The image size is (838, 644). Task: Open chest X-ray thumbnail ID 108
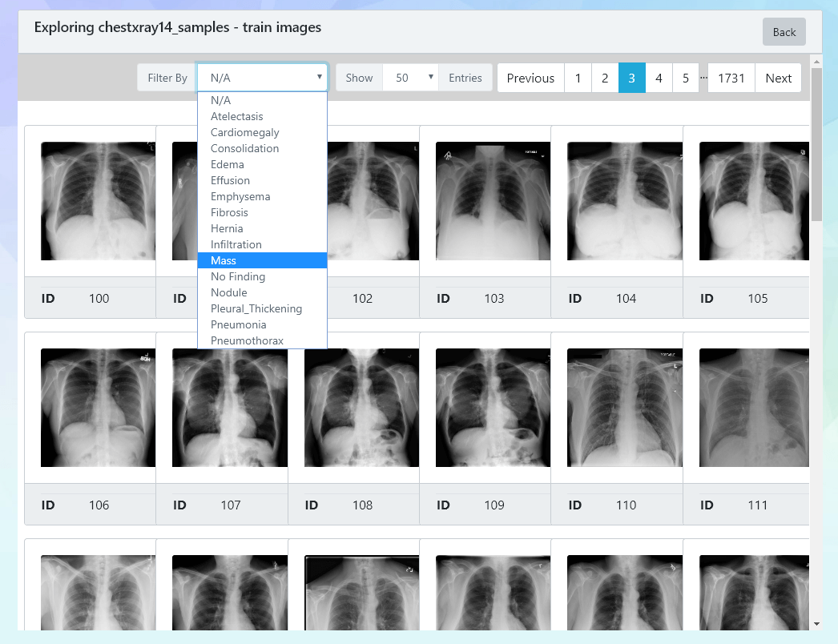pos(362,408)
